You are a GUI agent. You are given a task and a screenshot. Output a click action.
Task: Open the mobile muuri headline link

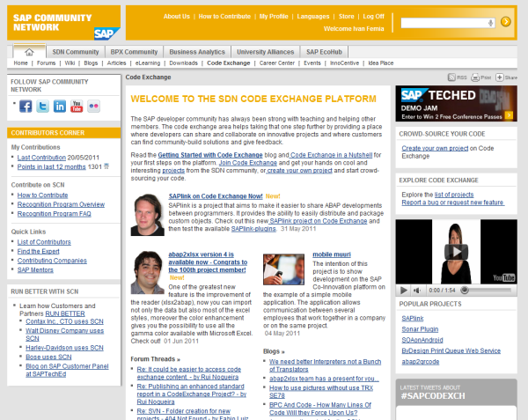(x=332, y=254)
